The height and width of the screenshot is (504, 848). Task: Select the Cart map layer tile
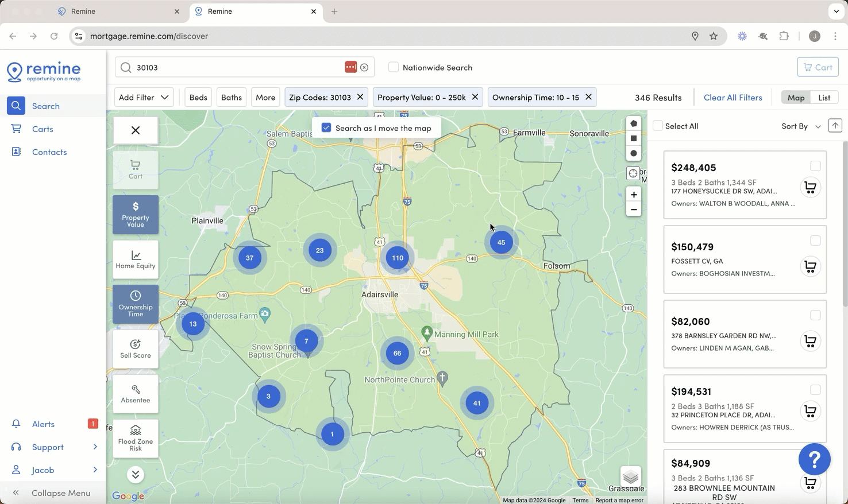(x=136, y=169)
